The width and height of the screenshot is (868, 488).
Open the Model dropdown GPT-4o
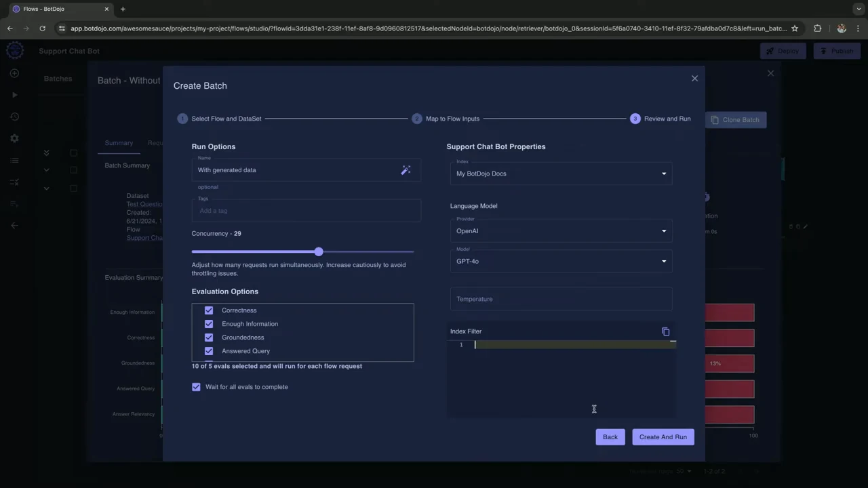coord(561,261)
